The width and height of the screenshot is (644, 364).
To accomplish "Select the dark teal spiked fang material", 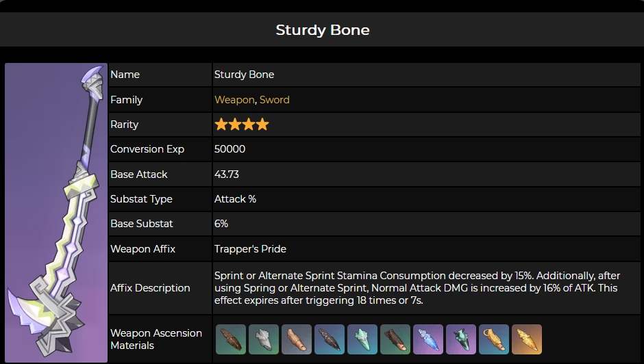I will click(x=461, y=339).
